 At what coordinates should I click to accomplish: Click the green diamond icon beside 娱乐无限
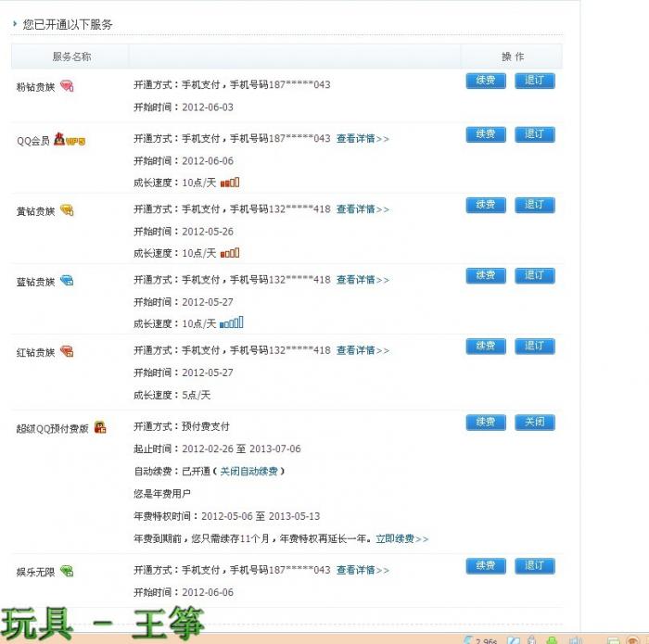pyautogui.click(x=67, y=571)
